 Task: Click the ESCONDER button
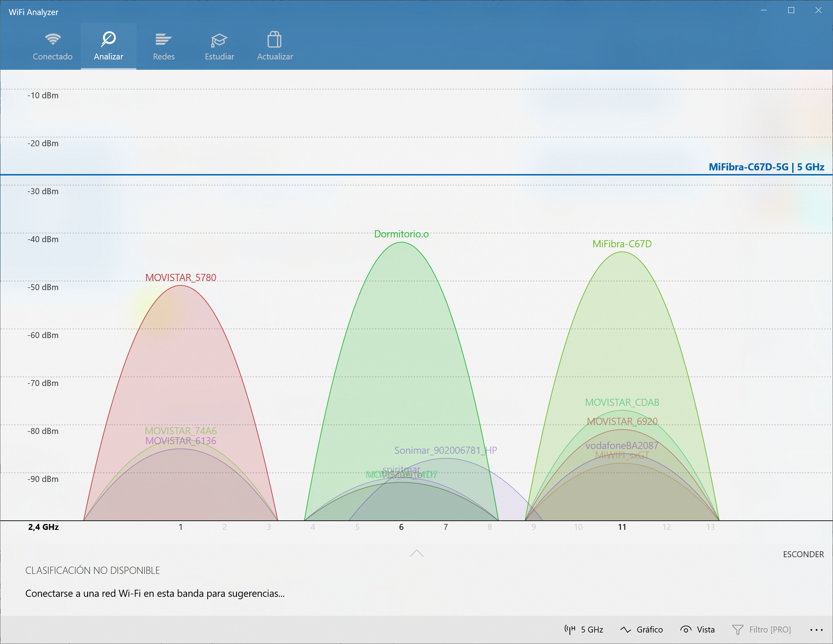pyautogui.click(x=803, y=554)
